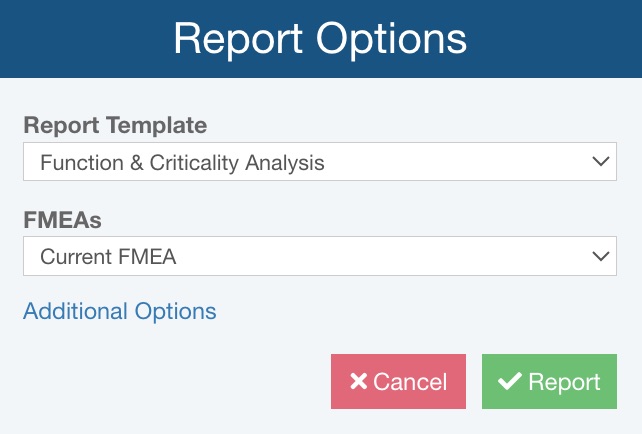Click the Report Template dropdown chevron arrow

click(600, 161)
